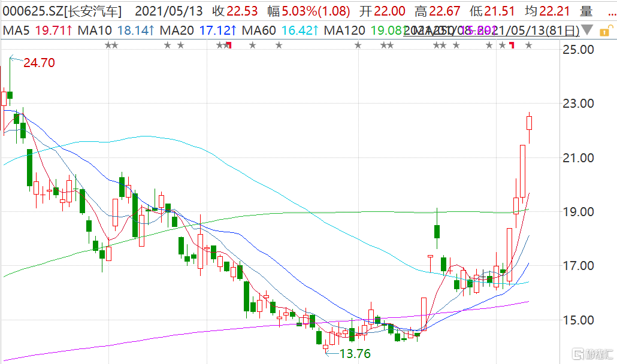Screen dimensions: 617x364
Task: Click the closing price 收22.53
Action: pos(235,11)
